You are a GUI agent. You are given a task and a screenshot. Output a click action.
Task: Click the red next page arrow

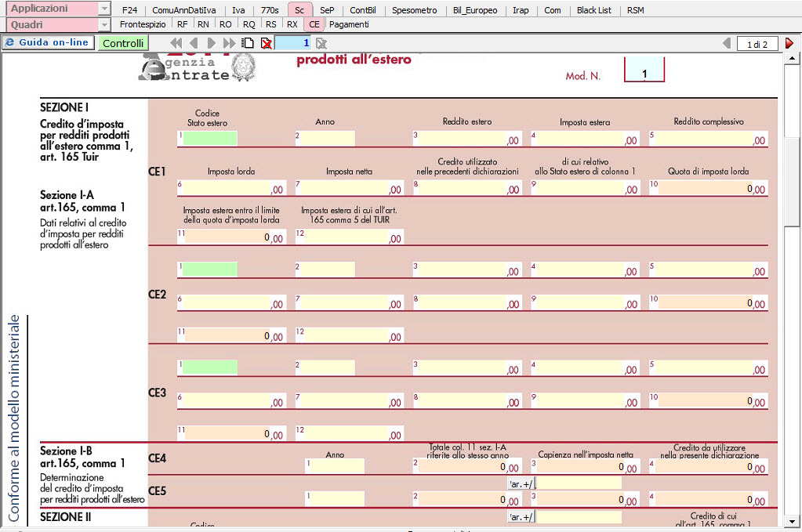pos(789,44)
